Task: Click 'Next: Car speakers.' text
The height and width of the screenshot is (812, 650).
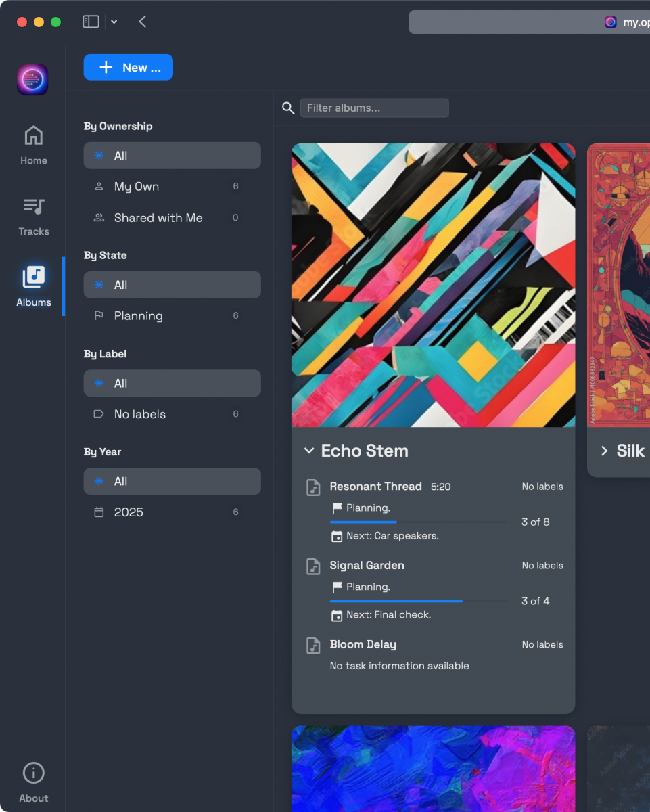Action: [x=392, y=536]
